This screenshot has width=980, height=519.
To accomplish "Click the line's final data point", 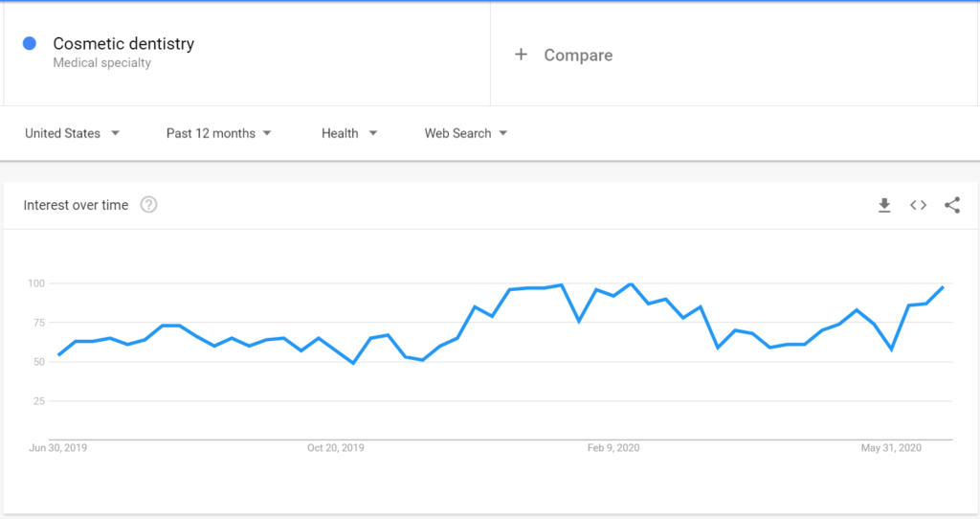I will point(944,286).
